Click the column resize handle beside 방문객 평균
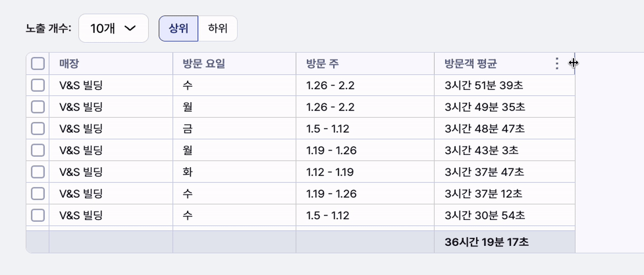The height and width of the screenshot is (275, 644). click(575, 63)
